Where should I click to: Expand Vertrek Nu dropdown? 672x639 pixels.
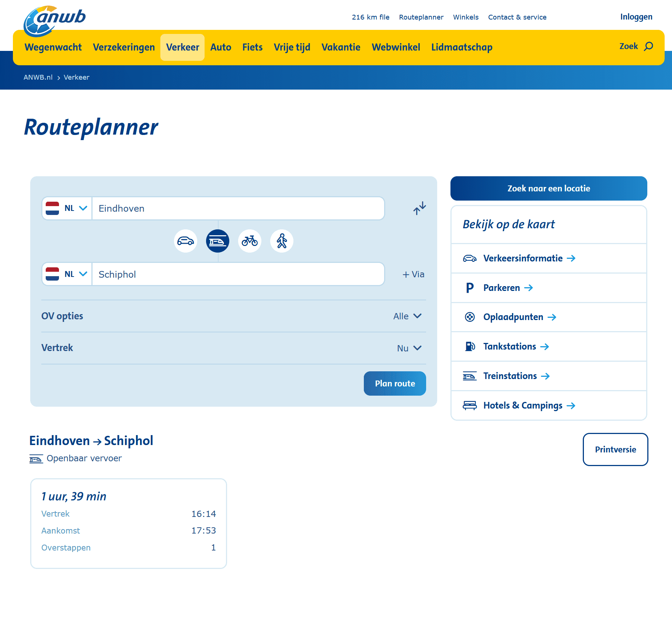pos(409,348)
